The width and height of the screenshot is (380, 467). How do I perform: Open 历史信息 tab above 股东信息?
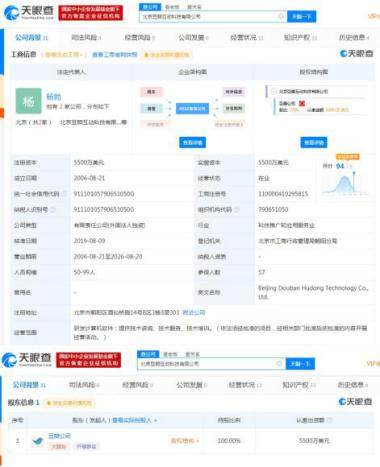click(x=353, y=385)
